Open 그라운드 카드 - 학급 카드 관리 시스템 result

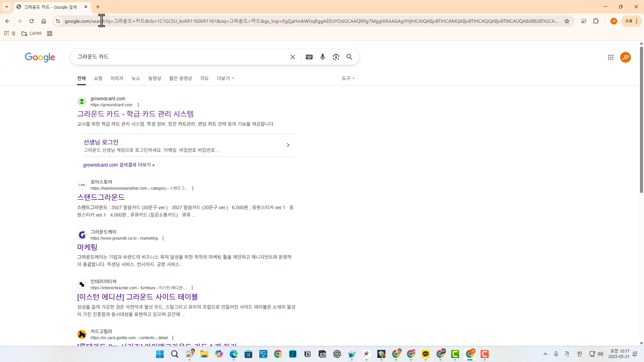(136, 114)
